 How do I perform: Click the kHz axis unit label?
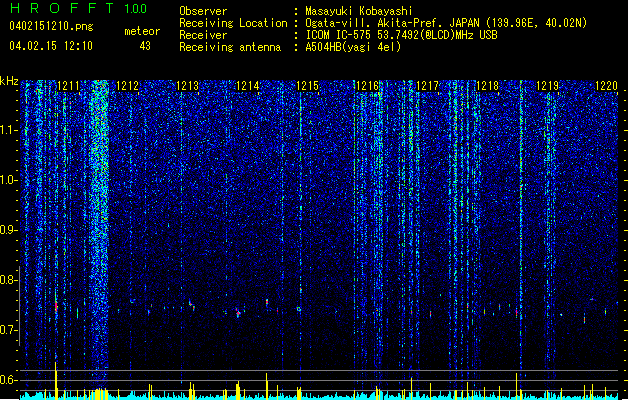point(9,81)
